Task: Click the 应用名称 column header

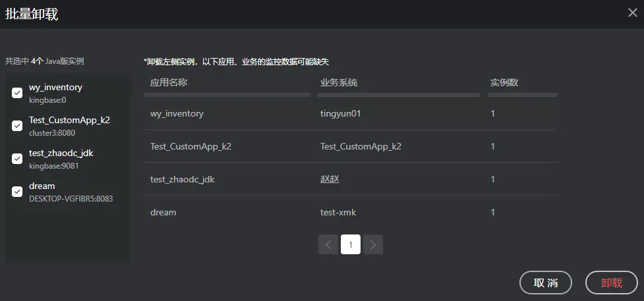Action: click(169, 83)
